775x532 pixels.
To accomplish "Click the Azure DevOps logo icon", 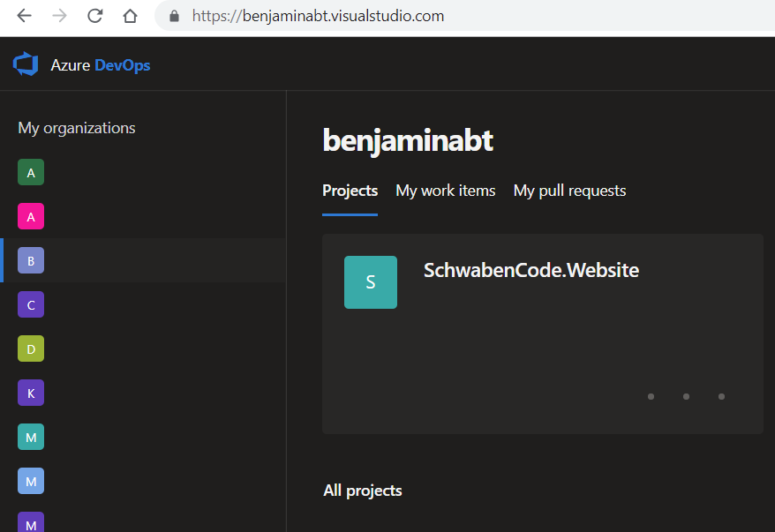I will coord(26,64).
